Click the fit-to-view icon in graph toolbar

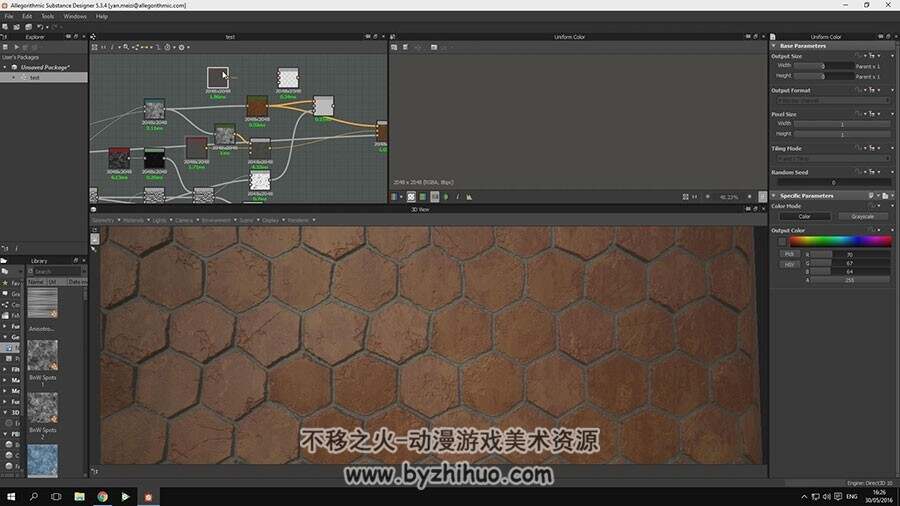point(95,47)
